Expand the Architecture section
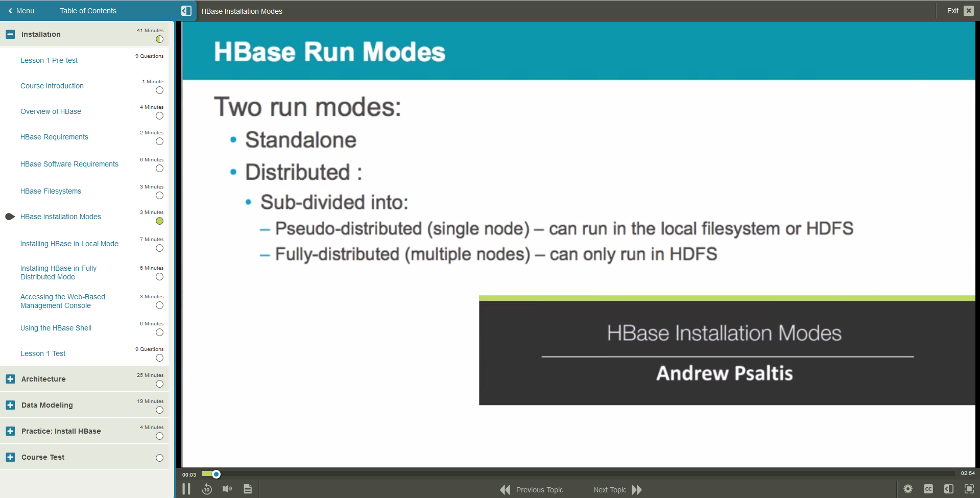 (x=10, y=379)
